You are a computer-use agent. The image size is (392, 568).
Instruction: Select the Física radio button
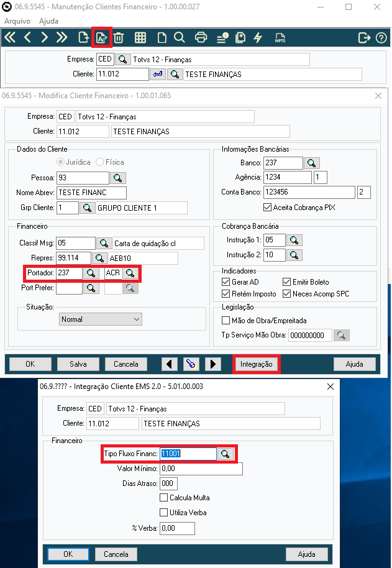pyautogui.click(x=99, y=162)
